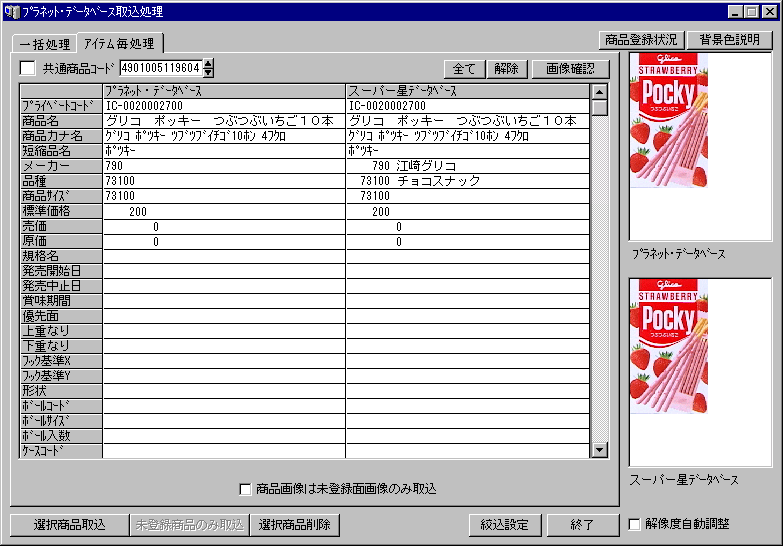Open 絞込設定 filter settings
The image size is (783, 546).
(x=504, y=525)
